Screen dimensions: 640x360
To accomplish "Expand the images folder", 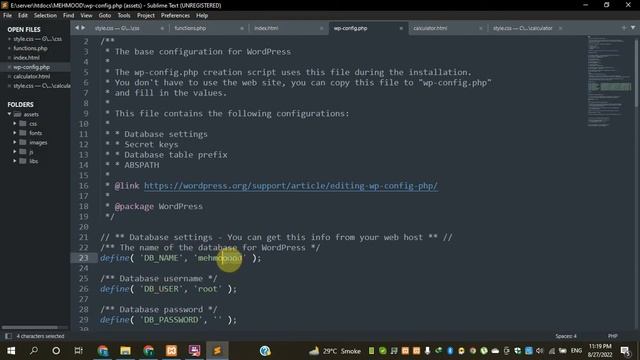I will [x=15, y=142].
